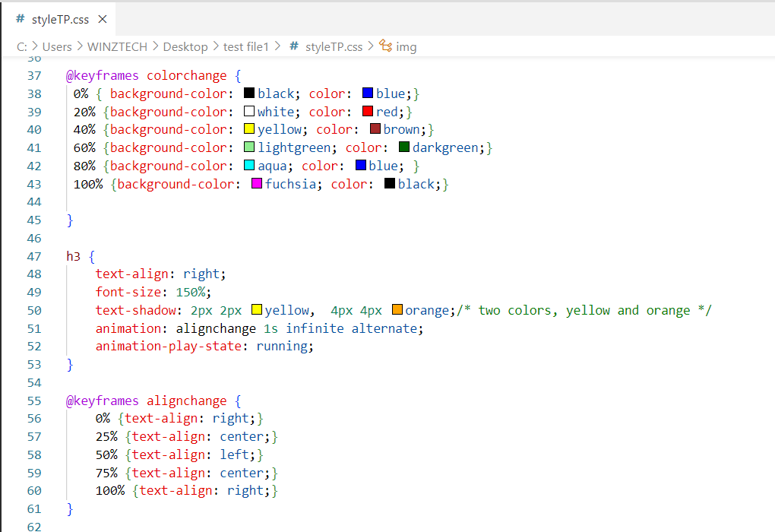775x532 pixels.
Task: Click the closing brace on line 61
Action: click(x=70, y=508)
